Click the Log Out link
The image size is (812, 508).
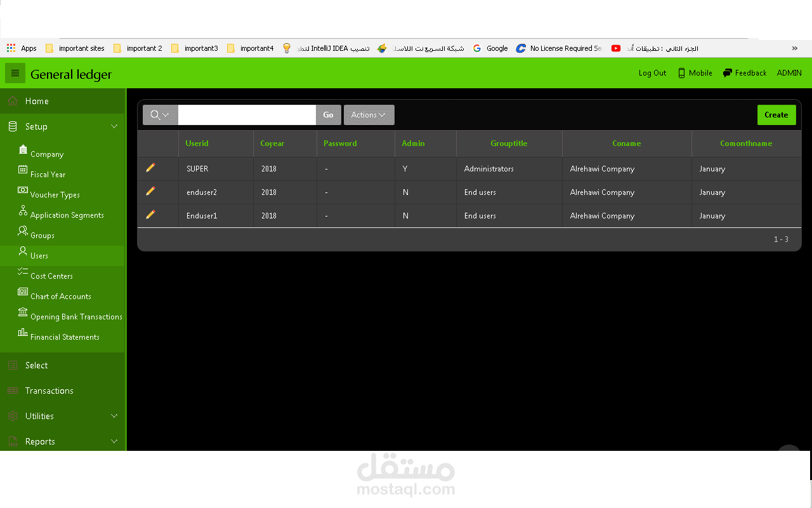(x=652, y=73)
